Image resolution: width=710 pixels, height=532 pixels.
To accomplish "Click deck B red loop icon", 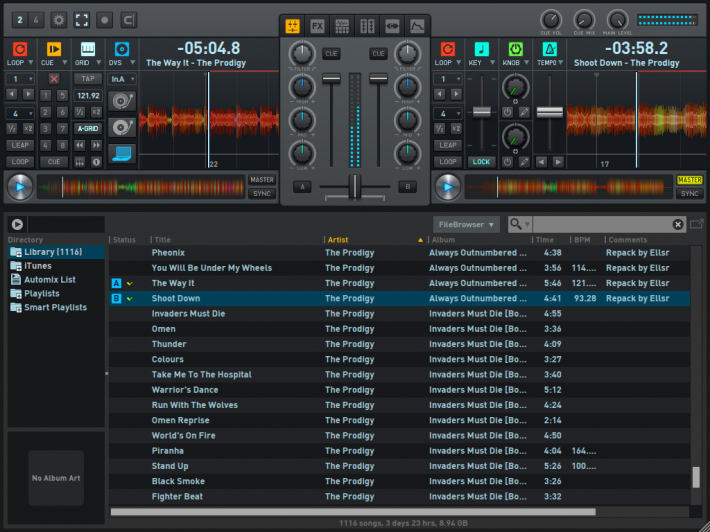I will pyautogui.click(x=447, y=49).
